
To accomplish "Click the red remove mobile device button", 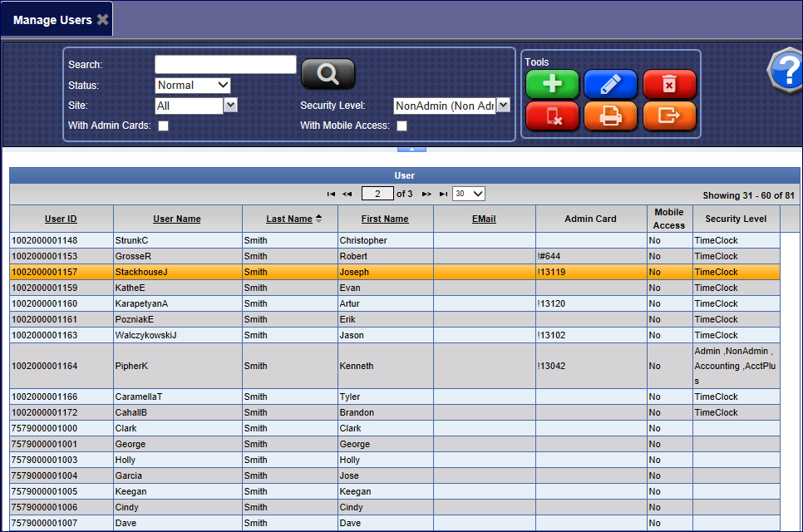I will click(552, 116).
